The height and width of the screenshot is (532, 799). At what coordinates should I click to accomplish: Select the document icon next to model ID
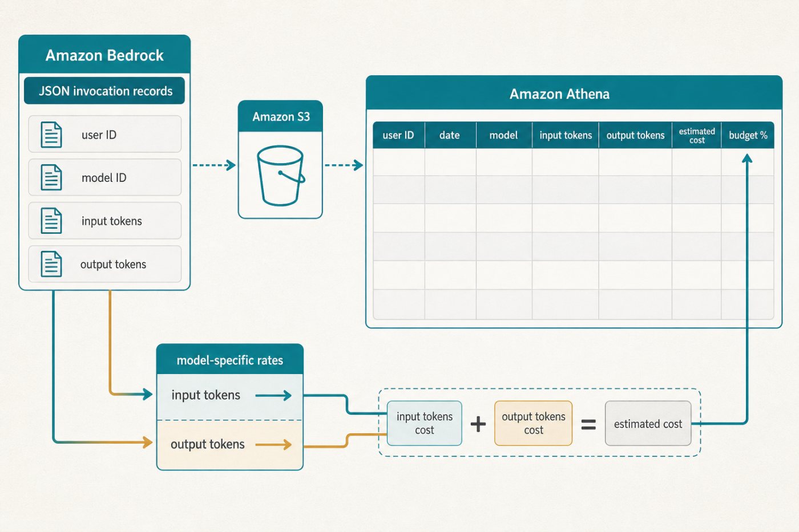[x=51, y=177]
